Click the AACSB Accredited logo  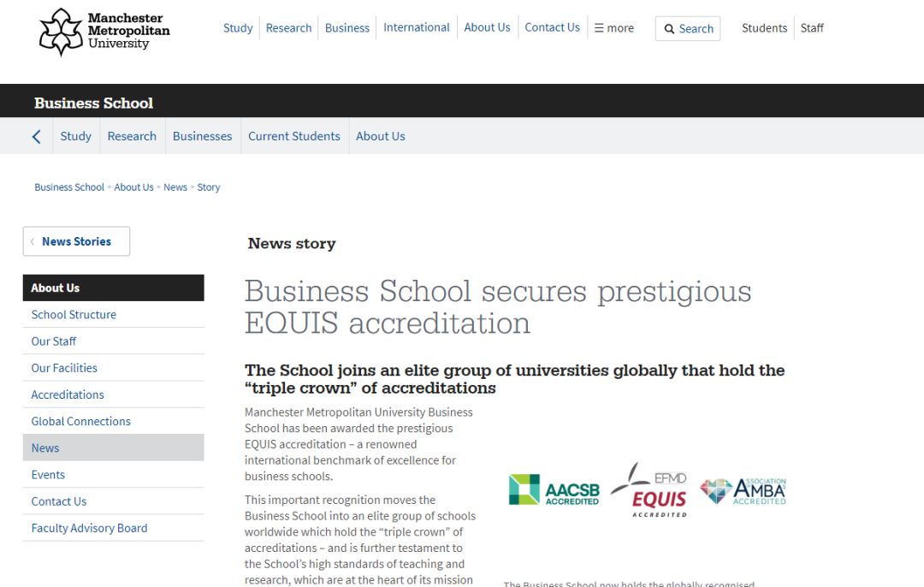tap(554, 490)
